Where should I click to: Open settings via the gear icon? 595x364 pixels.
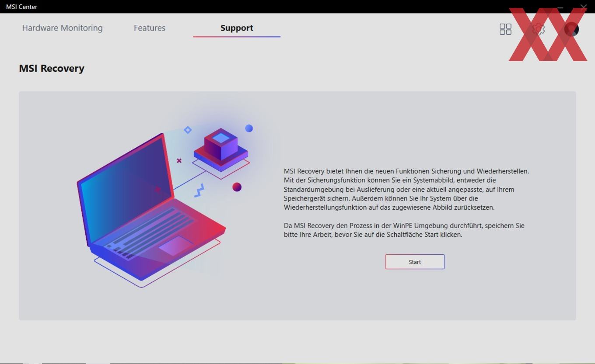539,29
